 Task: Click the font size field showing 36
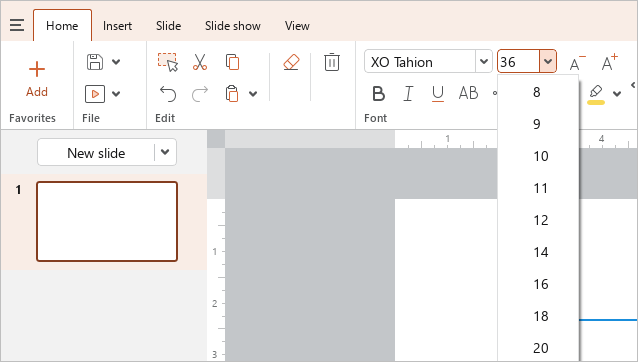519,62
